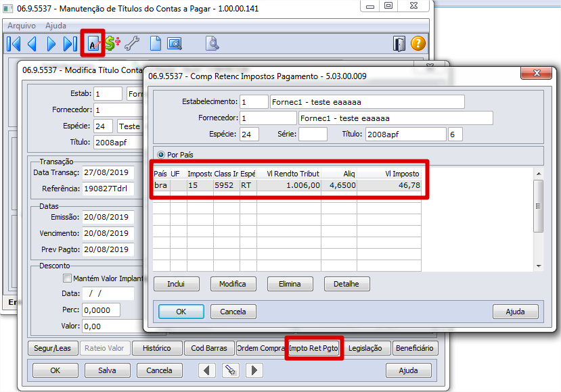Click the Vencimento date field

click(x=108, y=233)
